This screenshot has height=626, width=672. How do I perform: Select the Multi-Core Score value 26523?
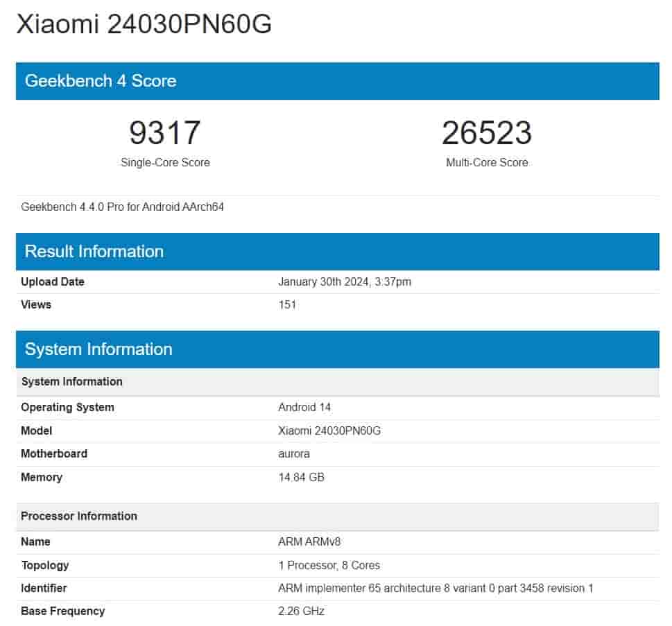coord(485,133)
